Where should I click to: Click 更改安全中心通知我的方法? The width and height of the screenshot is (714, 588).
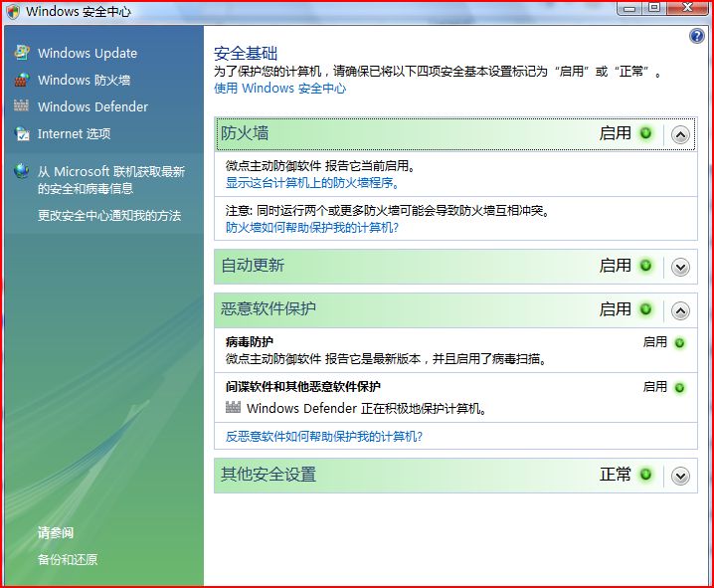point(109,216)
